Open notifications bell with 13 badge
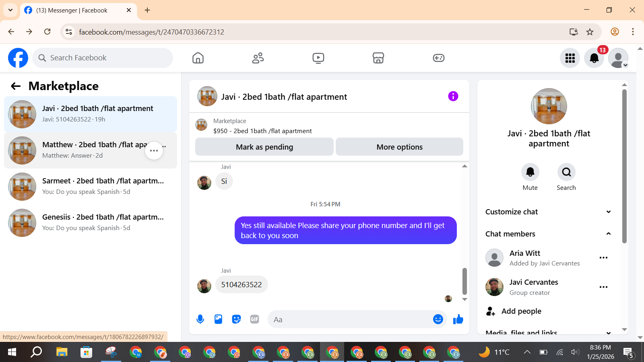 pyautogui.click(x=594, y=58)
